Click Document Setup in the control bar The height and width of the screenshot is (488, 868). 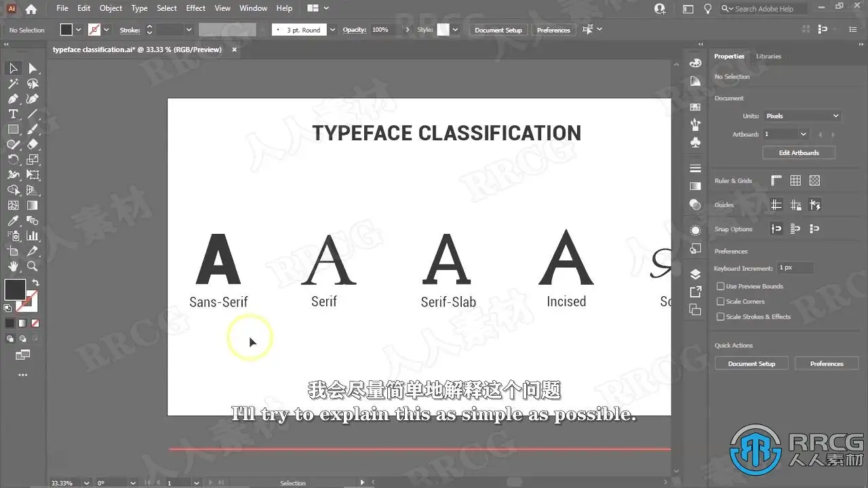498,30
